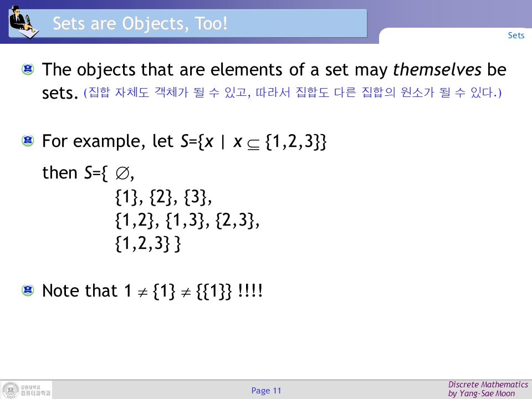
Task: Click the bullet icon beside 'For example'
Action: click(28, 140)
